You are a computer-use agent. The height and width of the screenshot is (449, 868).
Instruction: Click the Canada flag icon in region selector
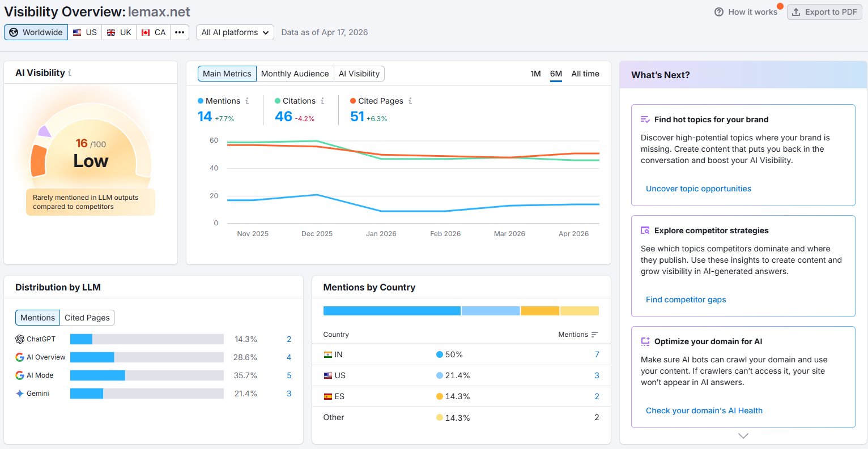pyautogui.click(x=146, y=32)
